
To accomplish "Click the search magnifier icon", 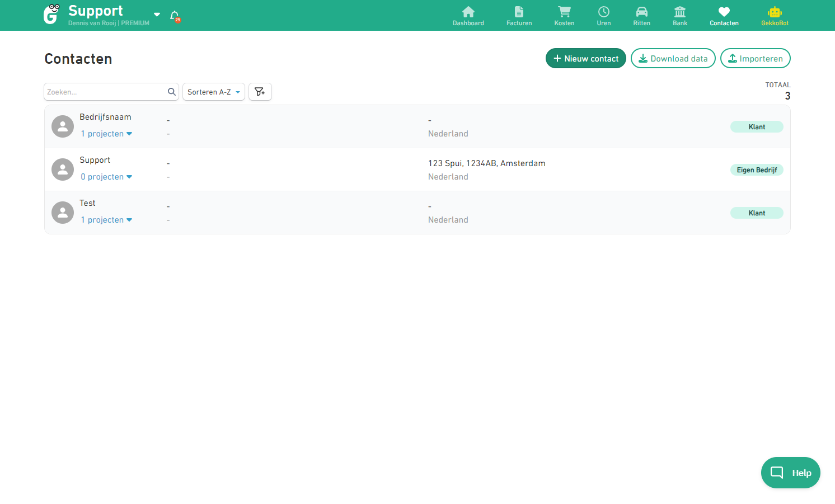I will [x=172, y=92].
